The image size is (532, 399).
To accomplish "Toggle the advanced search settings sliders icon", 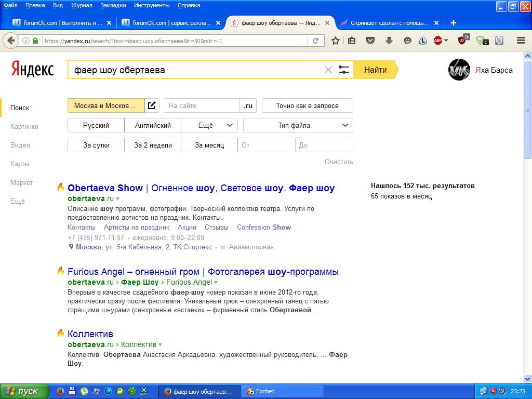I will [x=344, y=70].
